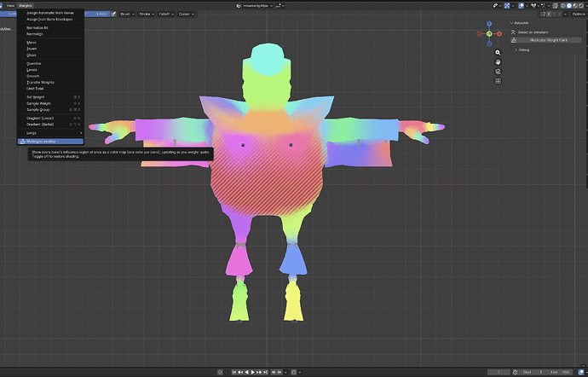Choose solid viewport shading sphere icon

point(569,6)
